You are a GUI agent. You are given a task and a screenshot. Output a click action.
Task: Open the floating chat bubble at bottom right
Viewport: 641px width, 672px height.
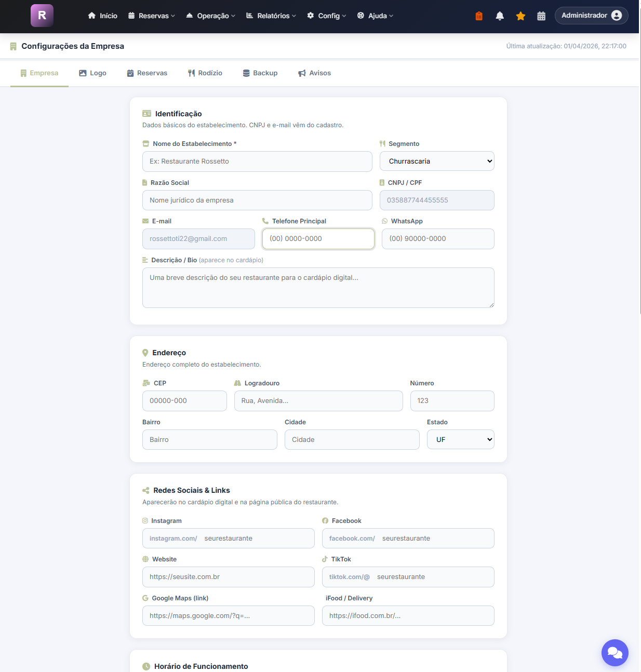point(615,653)
